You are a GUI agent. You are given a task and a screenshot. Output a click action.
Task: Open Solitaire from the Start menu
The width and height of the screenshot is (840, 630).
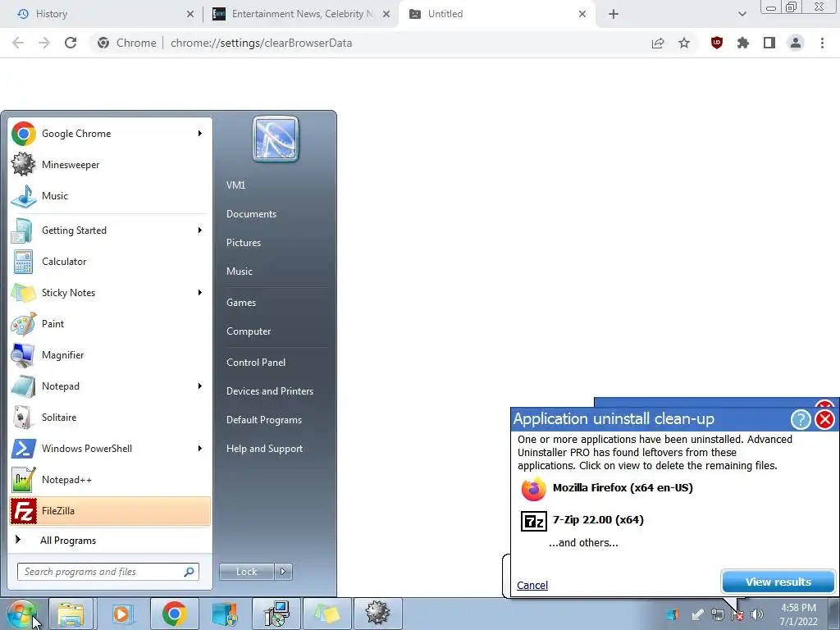110,418
